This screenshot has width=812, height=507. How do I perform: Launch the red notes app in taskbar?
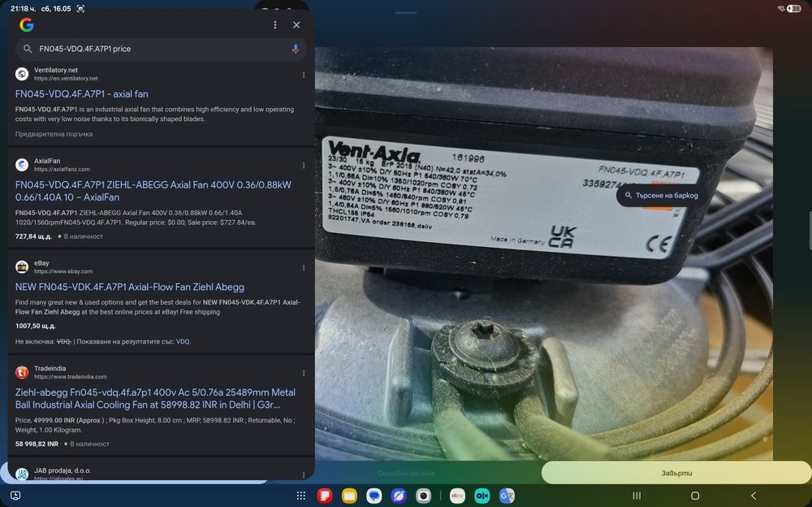coord(325,496)
